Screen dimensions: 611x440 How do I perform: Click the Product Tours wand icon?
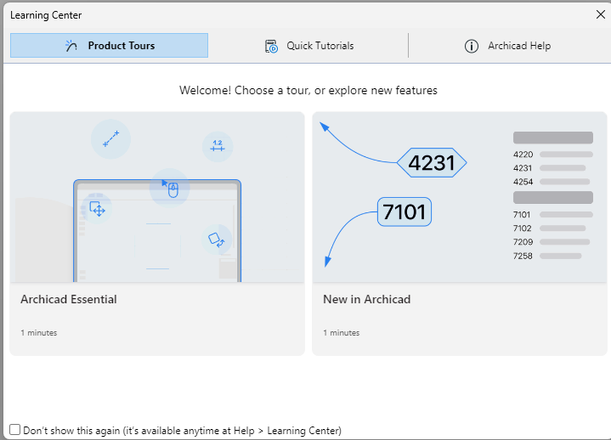pyautogui.click(x=71, y=46)
